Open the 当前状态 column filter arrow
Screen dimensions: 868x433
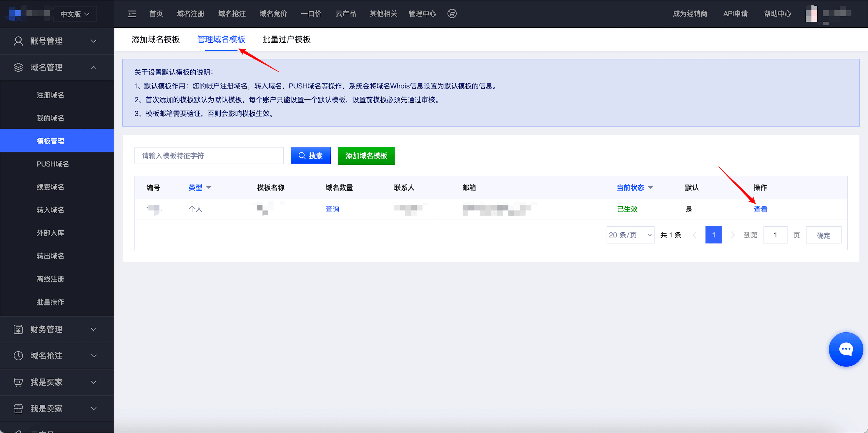coord(650,188)
